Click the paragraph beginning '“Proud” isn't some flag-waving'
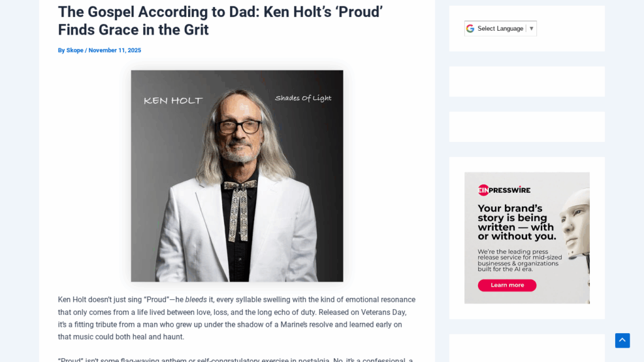The image size is (644, 362). [x=236, y=359]
